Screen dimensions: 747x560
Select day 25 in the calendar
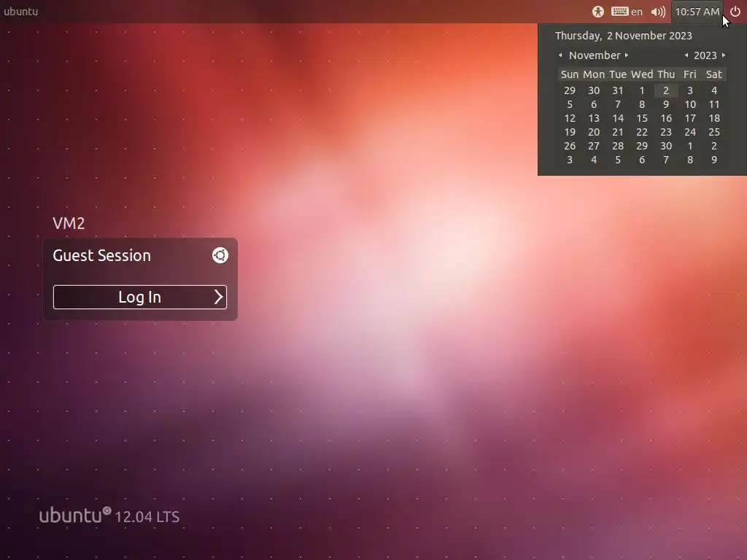[x=714, y=132]
